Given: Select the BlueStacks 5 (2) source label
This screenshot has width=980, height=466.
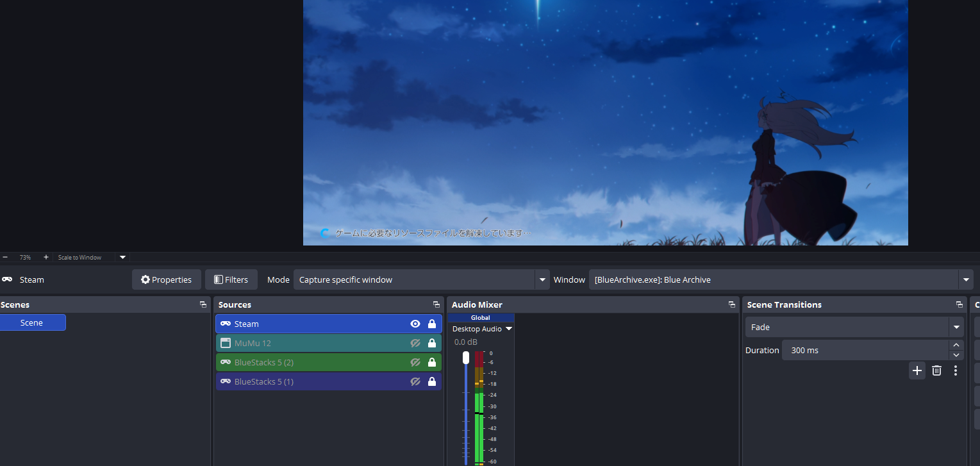Looking at the screenshot, I should pos(264,362).
